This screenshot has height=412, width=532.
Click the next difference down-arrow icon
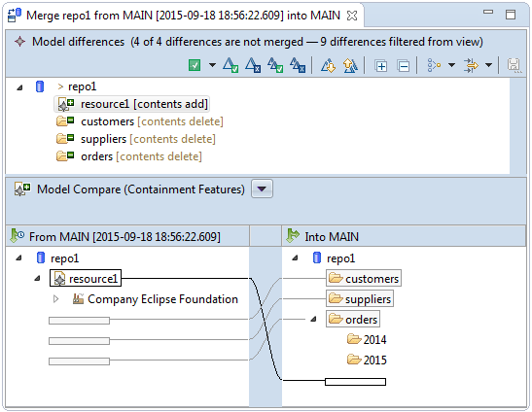pos(328,65)
